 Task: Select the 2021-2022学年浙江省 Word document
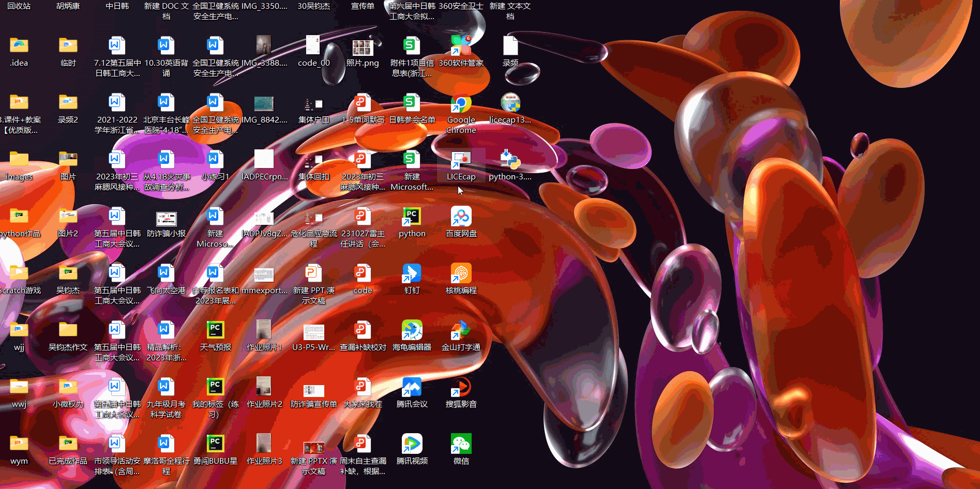[x=117, y=103]
